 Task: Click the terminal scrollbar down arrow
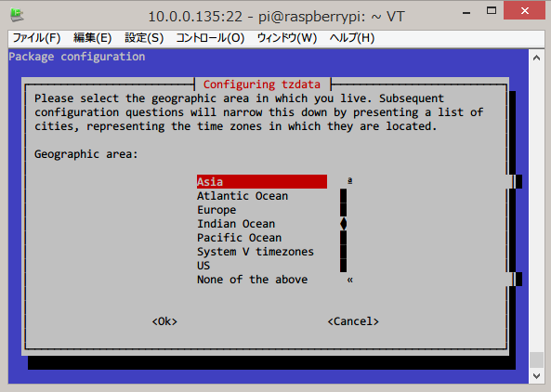point(536,376)
